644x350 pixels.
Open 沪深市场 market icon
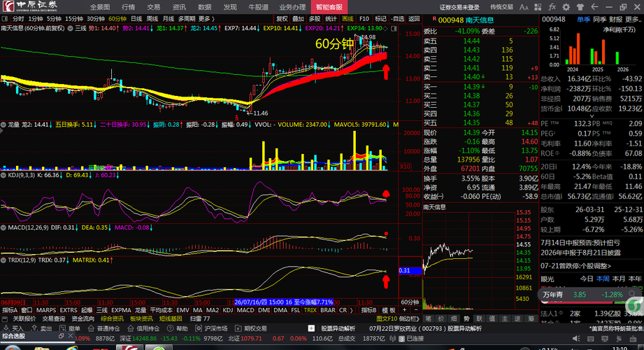[199, 328]
